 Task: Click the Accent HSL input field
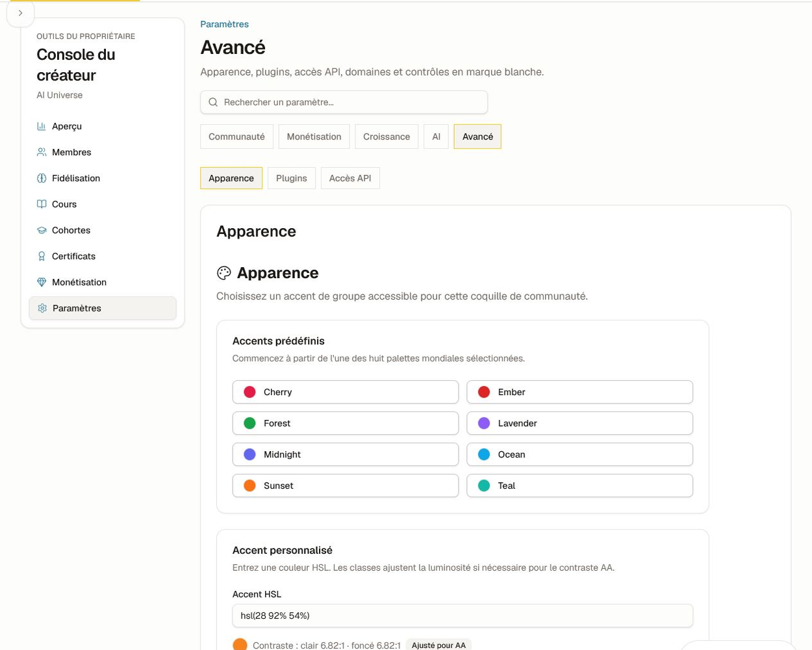463,616
